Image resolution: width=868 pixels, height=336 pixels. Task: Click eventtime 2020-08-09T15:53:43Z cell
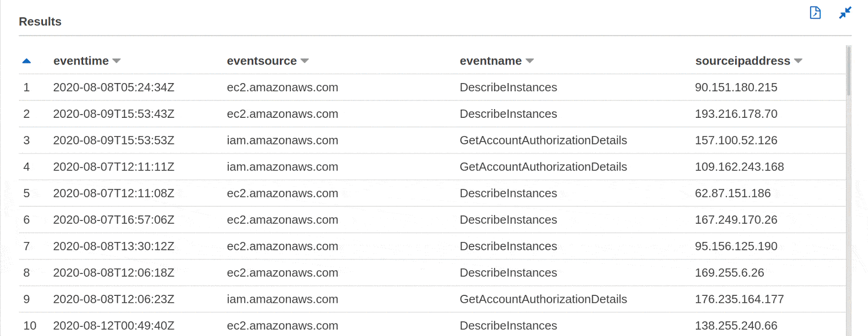coord(114,114)
